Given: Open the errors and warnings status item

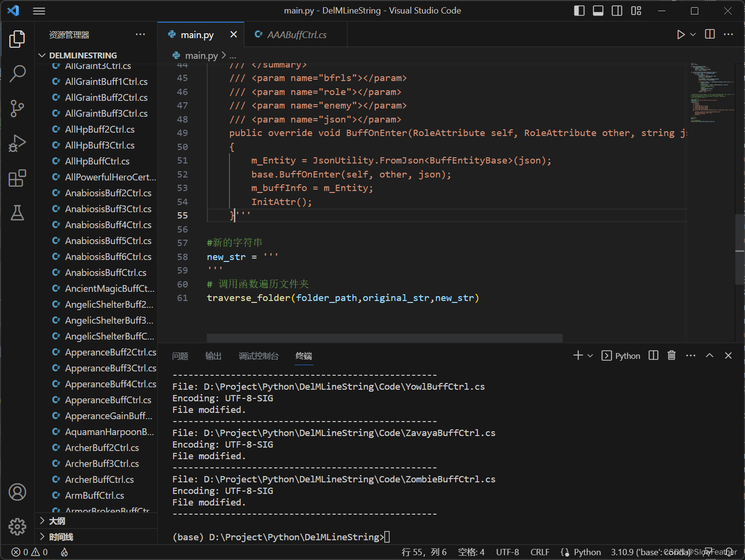Looking at the screenshot, I should [29, 552].
